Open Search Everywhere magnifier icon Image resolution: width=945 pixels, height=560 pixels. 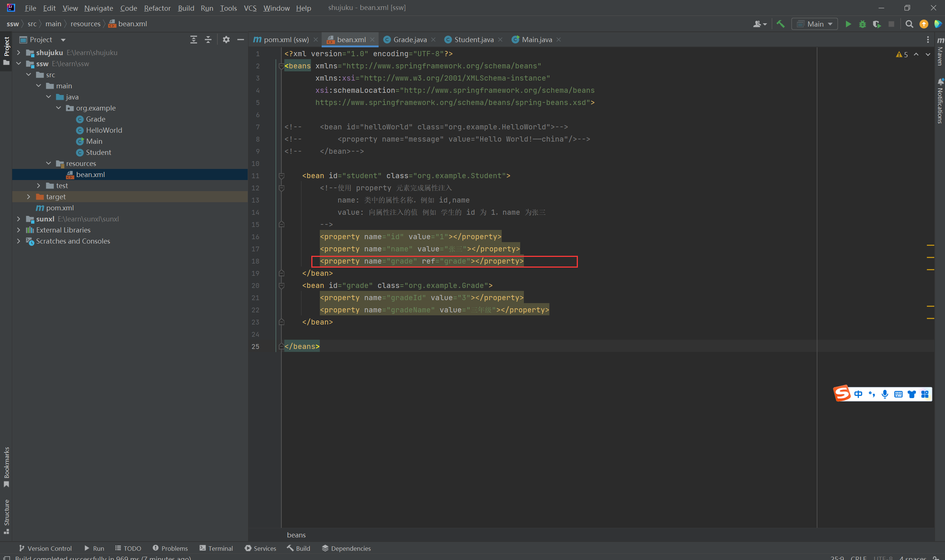point(909,24)
